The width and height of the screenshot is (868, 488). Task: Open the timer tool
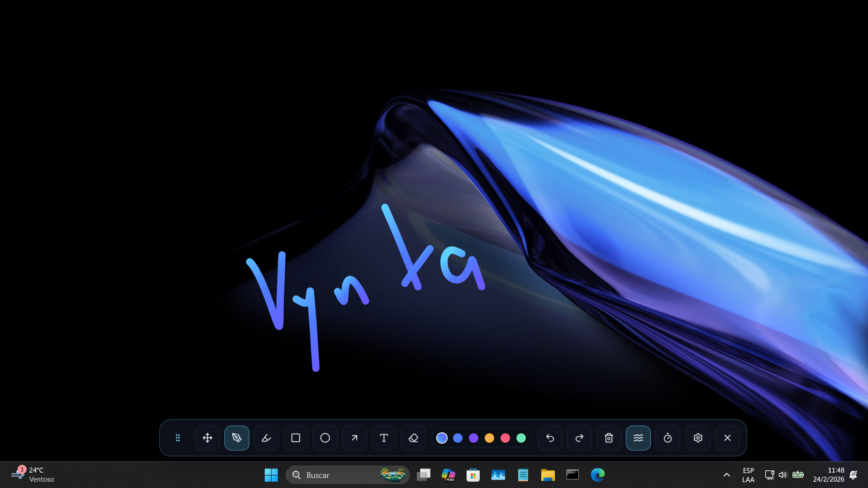click(668, 438)
